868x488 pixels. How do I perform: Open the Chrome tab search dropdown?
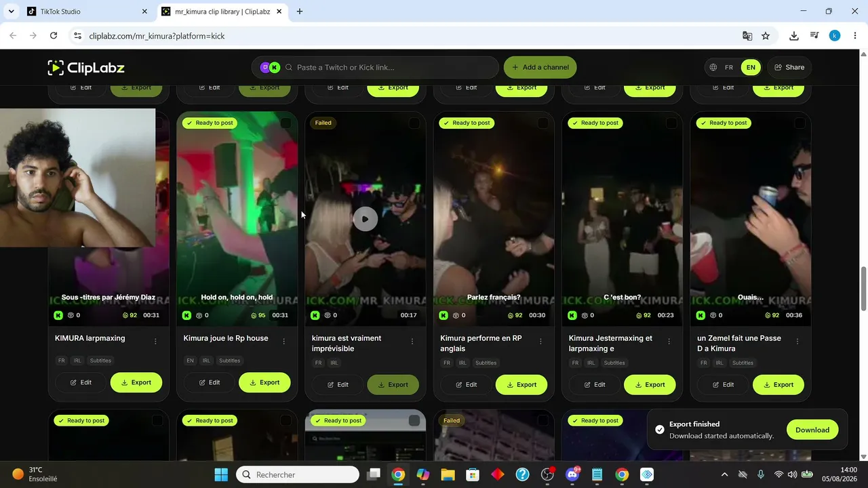(11, 12)
